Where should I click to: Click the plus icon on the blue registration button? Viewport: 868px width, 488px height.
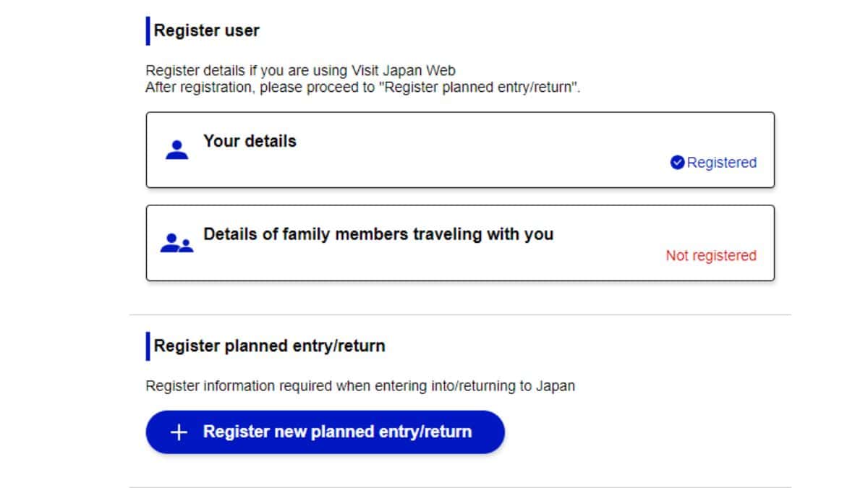(x=179, y=432)
